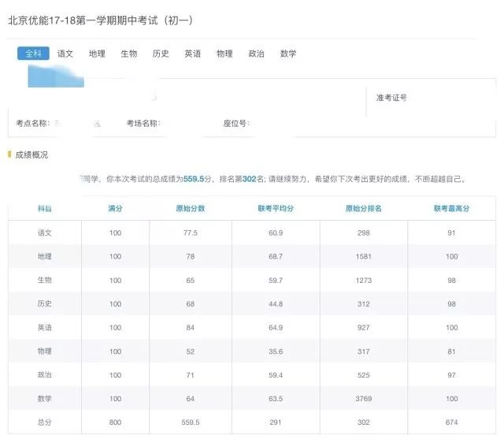Click the 成绩概况 section heading
504x439 pixels.
click(x=31, y=154)
